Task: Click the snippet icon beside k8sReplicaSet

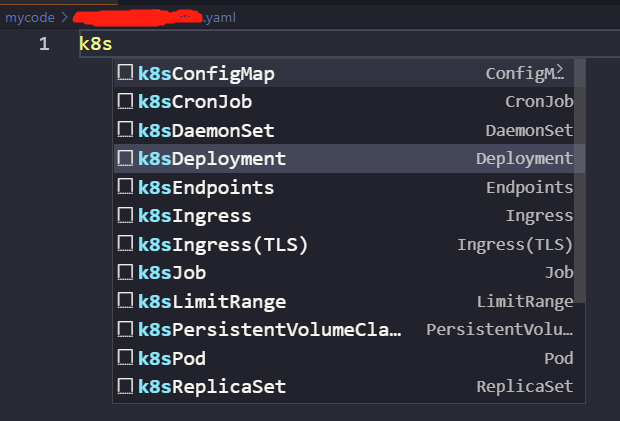Action: (x=125, y=386)
